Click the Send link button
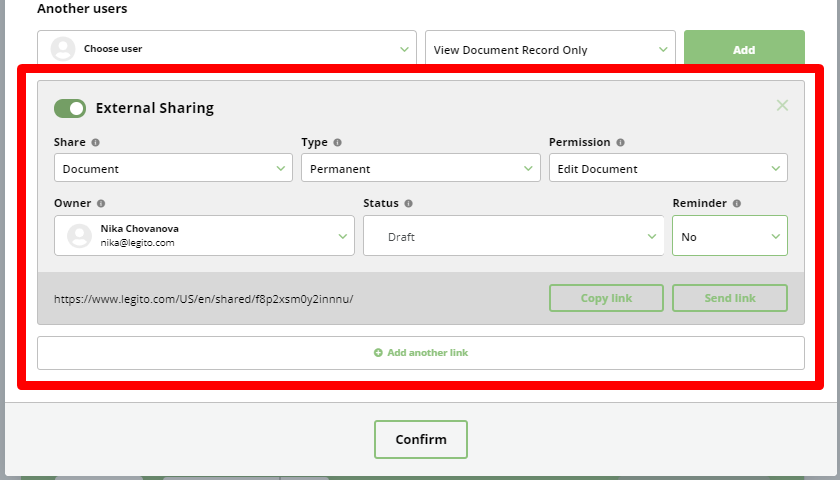 [x=730, y=298]
